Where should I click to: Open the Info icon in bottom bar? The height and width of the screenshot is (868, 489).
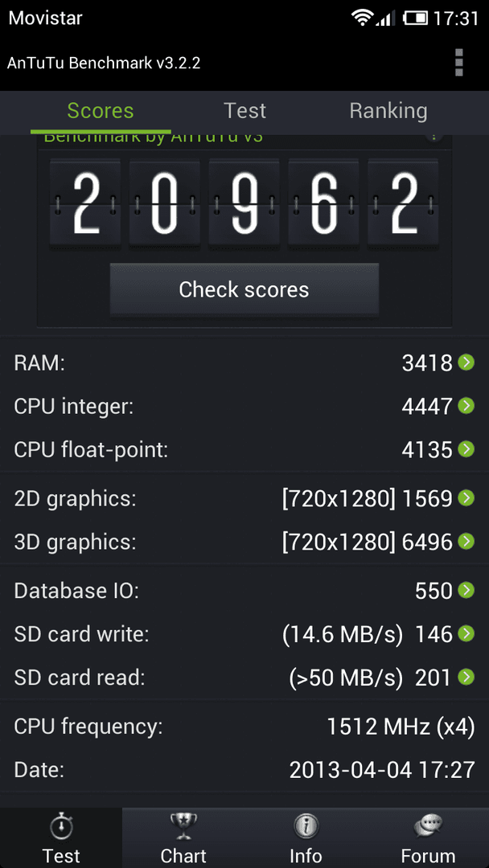coord(306,828)
